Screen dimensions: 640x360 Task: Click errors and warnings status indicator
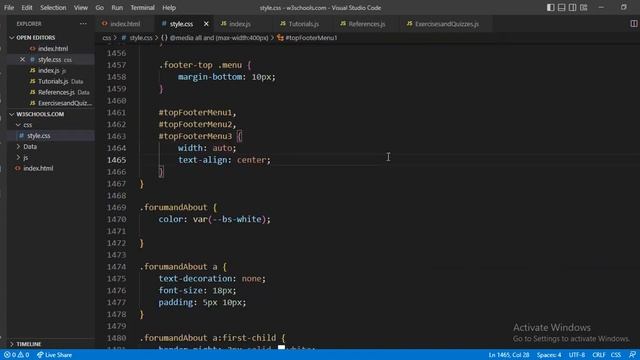[x=16, y=355]
